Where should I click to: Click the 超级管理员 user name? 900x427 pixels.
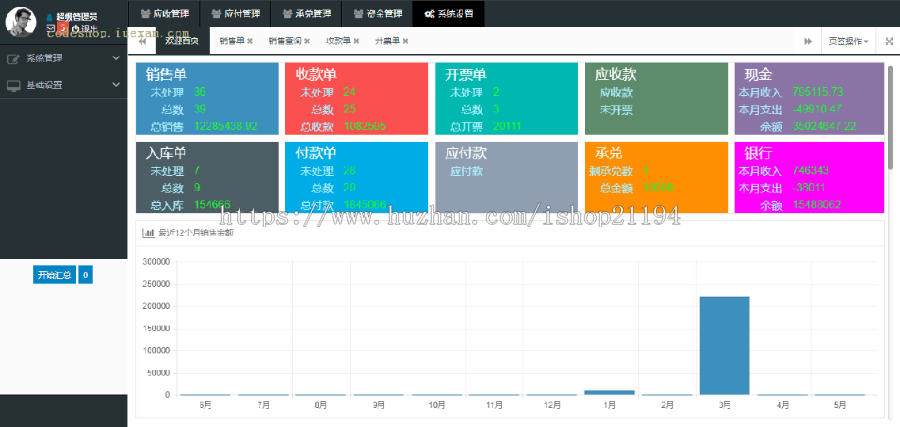pyautogui.click(x=76, y=17)
